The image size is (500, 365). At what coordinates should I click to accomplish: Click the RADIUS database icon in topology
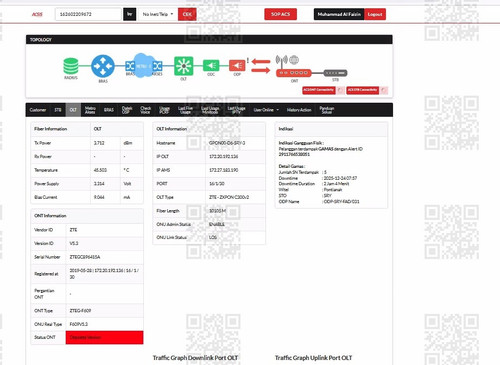(71, 66)
